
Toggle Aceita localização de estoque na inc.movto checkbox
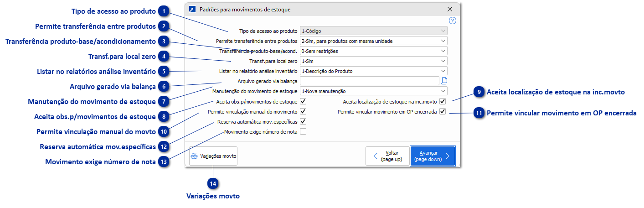(443, 101)
